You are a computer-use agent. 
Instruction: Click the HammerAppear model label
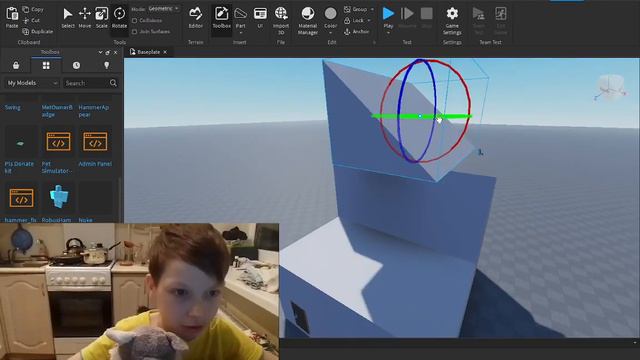pos(93,111)
